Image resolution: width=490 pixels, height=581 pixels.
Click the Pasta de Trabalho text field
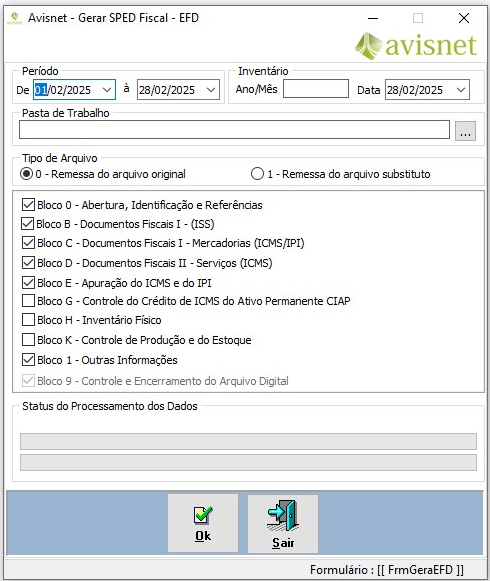(x=234, y=130)
